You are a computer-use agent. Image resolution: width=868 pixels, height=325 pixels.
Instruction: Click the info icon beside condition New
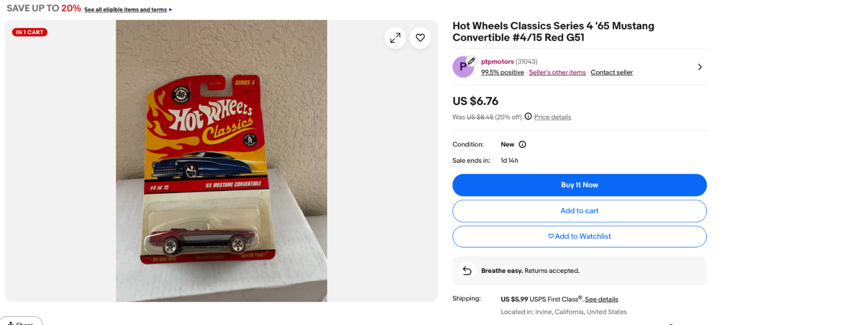[x=522, y=144]
